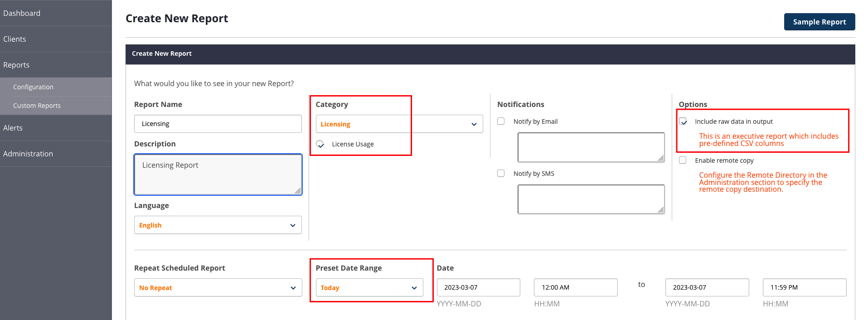The height and width of the screenshot is (320, 868).
Task: Click the start time field 12:00 AM
Action: click(x=576, y=287)
